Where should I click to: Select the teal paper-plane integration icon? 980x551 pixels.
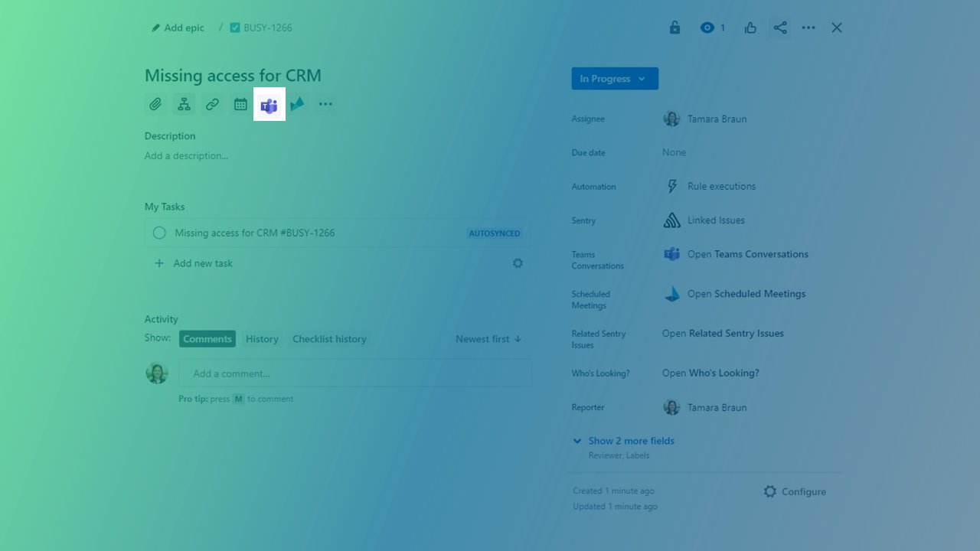click(x=297, y=104)
